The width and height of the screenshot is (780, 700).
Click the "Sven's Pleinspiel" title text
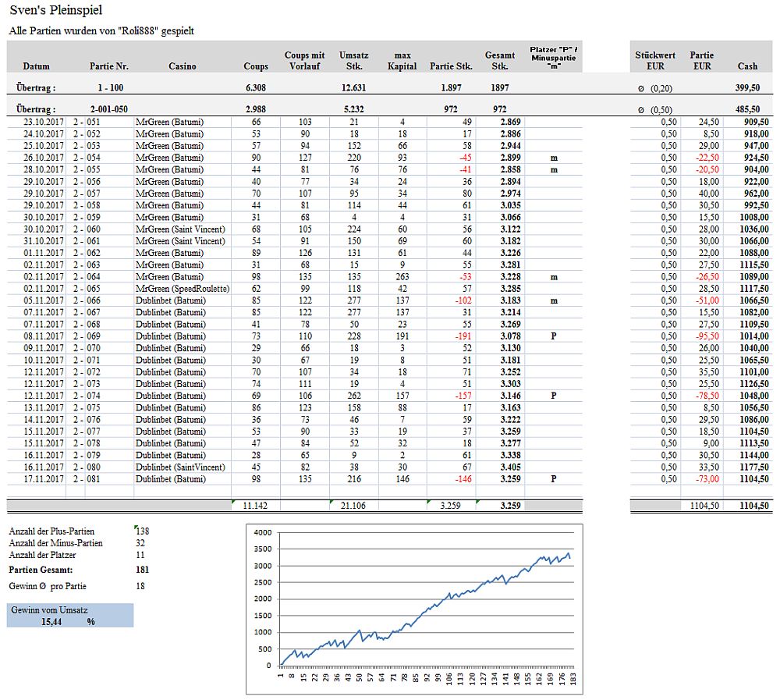[x=55, y=11]
